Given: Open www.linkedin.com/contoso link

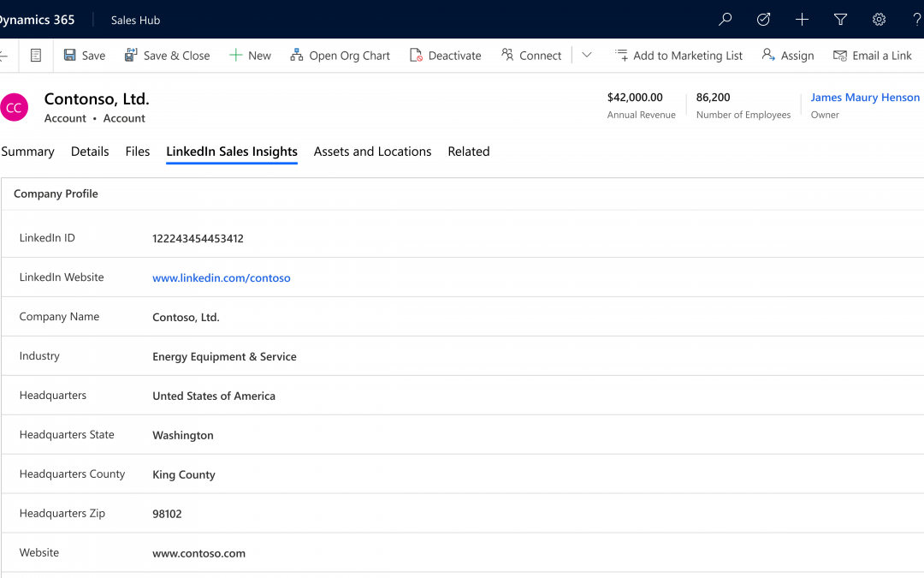Looking at the screenshot, I should [221, 277].
